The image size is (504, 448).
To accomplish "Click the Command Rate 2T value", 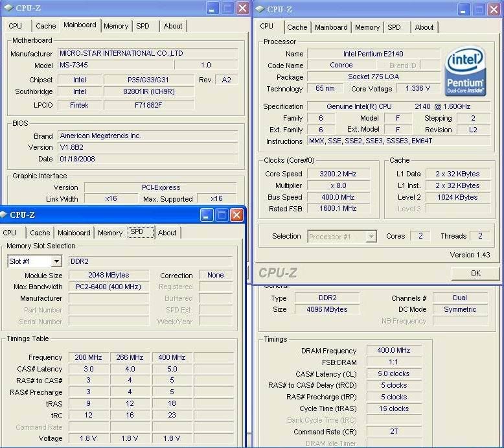I will coord(394,432).
